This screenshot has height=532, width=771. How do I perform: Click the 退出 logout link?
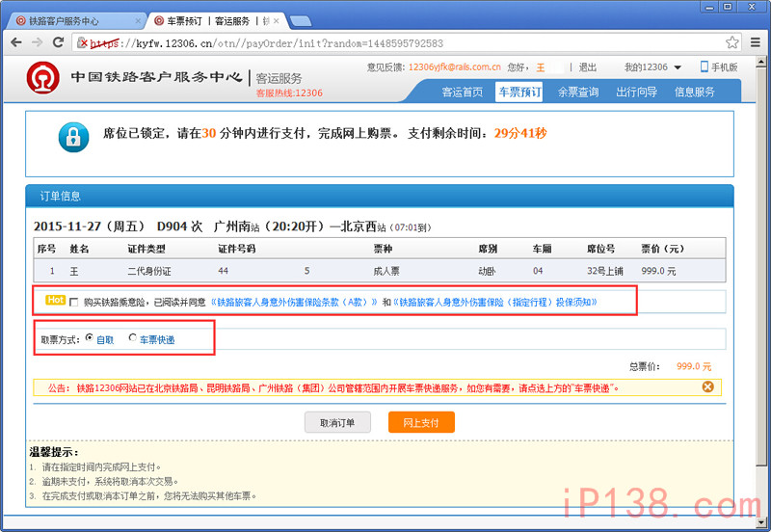pyautogui.click(x=587, y=67)
